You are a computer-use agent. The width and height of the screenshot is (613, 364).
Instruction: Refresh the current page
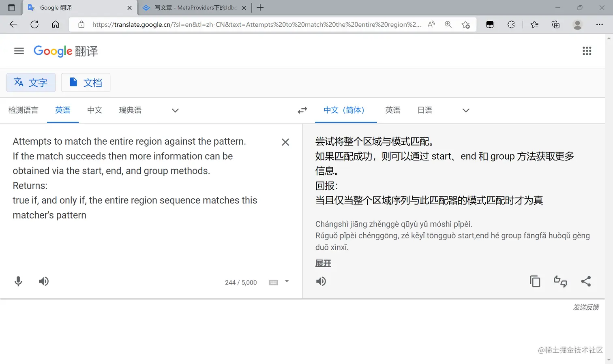tap(34, 24)
